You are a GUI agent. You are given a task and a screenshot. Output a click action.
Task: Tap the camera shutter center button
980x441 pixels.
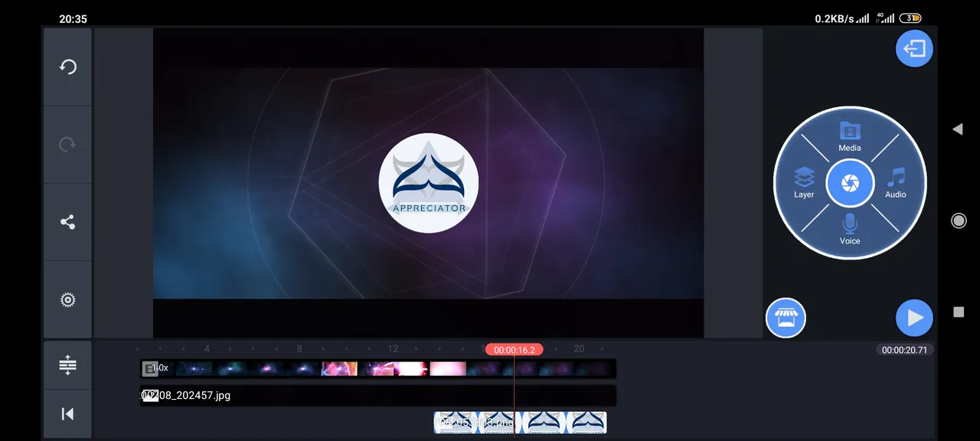(850, 183)
